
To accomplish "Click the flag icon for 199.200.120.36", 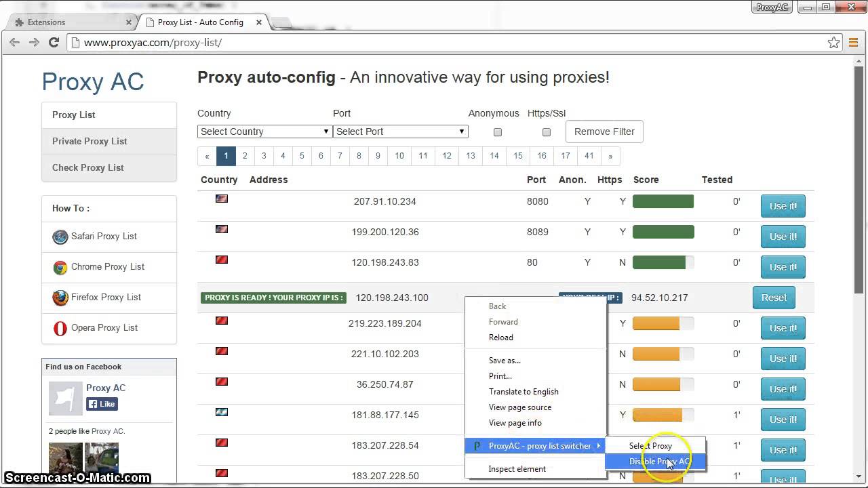I will click(222, 229).
